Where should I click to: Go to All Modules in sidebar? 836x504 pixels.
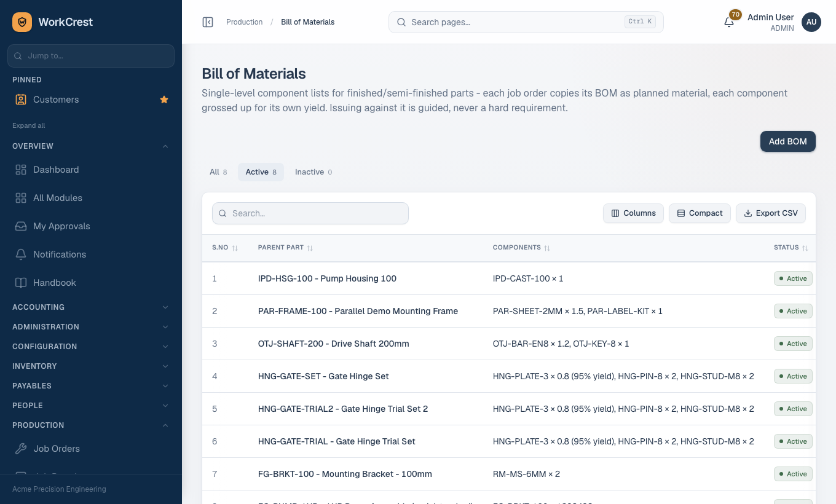(x=91, y=198)
